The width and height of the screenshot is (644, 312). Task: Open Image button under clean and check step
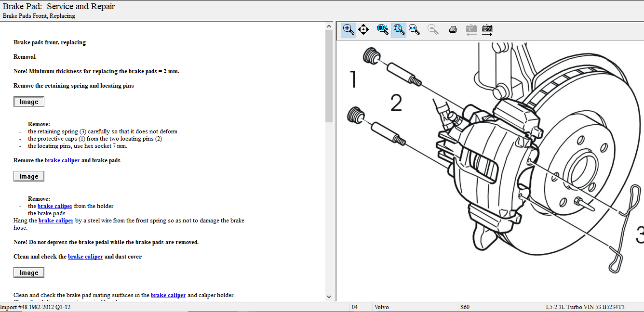pyautogui.click(x=29, y=273)
